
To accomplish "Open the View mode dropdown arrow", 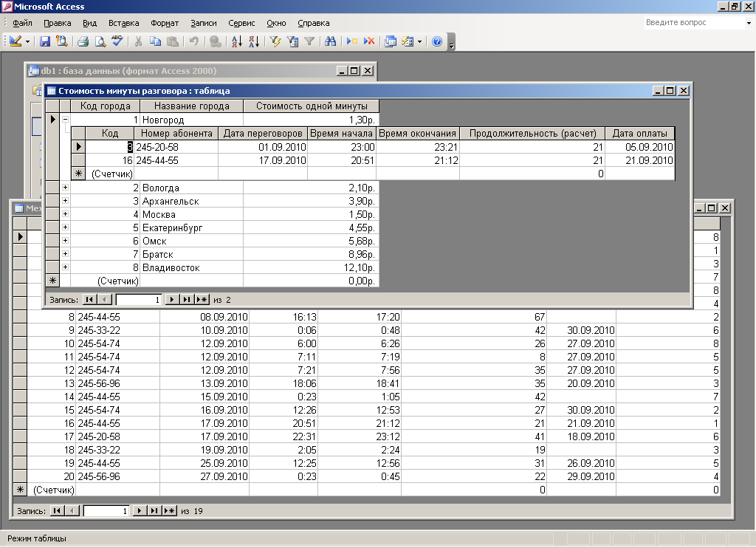I will coord(27,42).
